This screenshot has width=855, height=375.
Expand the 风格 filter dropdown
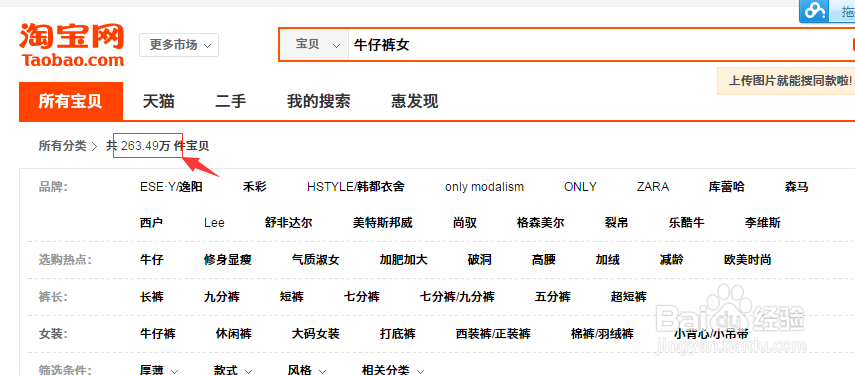(307, 370)
